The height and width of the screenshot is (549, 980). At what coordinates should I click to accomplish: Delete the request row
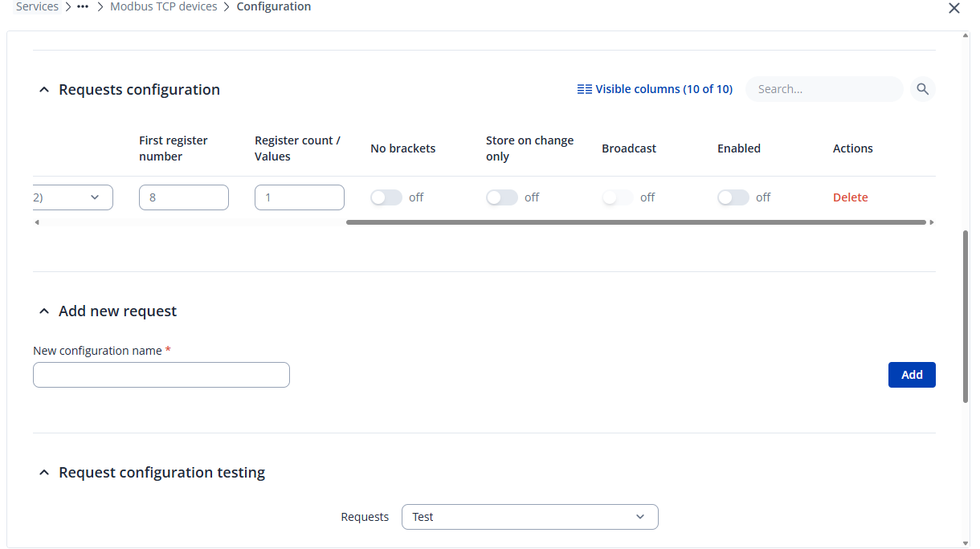(850, 197)
